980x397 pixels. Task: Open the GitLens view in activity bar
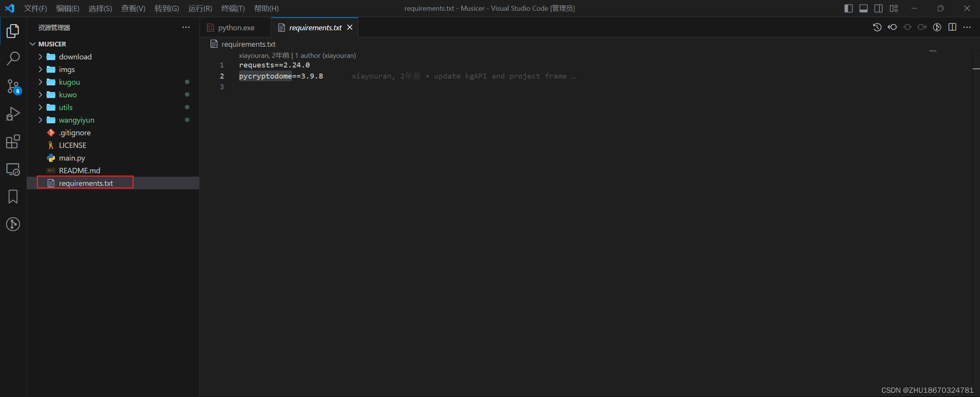point(13,224)
